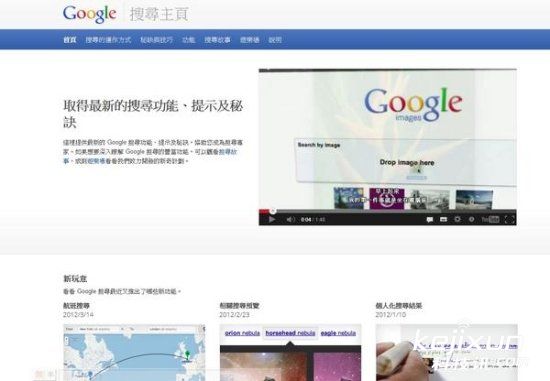Click the main headline 取得最新的搜尋功能

point(153,114)
